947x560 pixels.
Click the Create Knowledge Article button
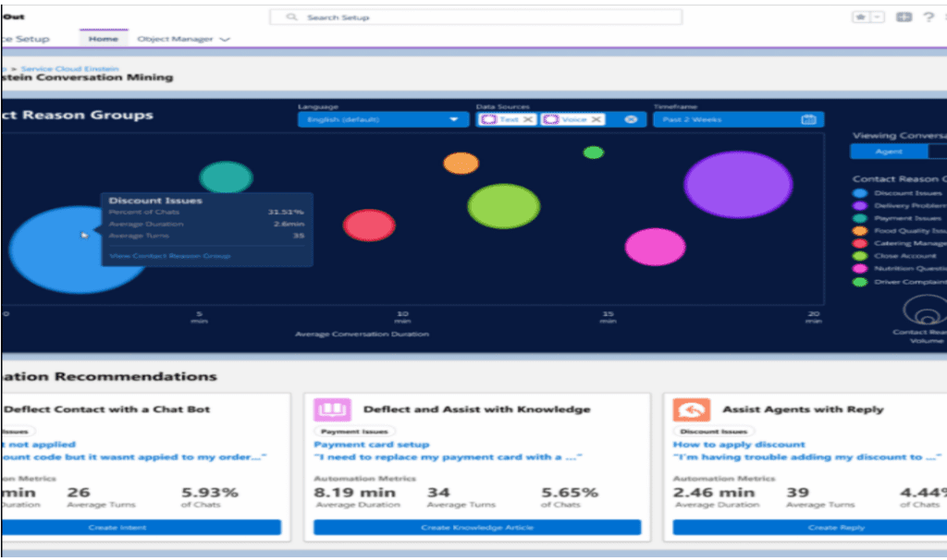click(476, 527)
